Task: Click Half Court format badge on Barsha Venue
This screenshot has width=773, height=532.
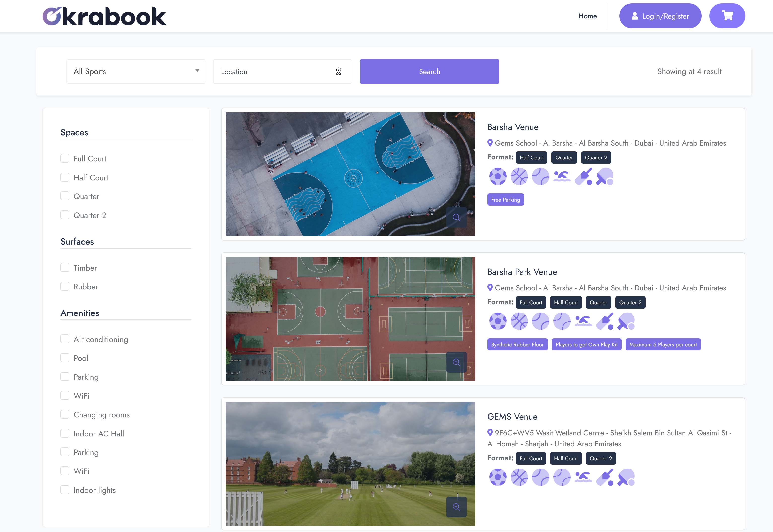Action: [531, 158]
